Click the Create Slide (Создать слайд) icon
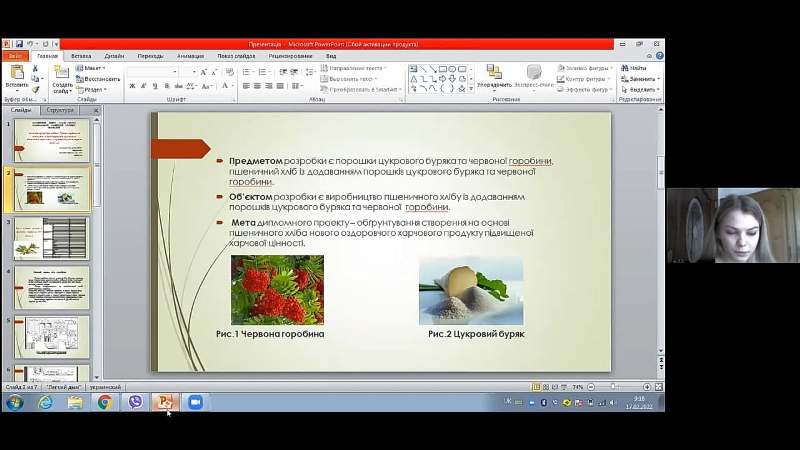This screenshot has width=800, height=450. (x=62, y=72)
